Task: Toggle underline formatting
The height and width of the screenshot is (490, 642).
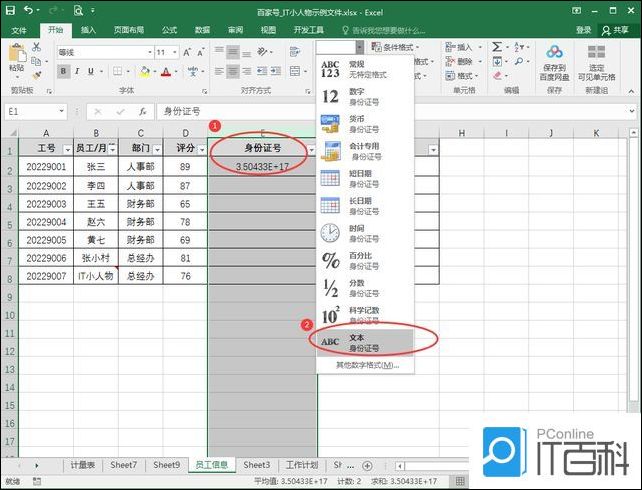Action: [x=95, y=71]
